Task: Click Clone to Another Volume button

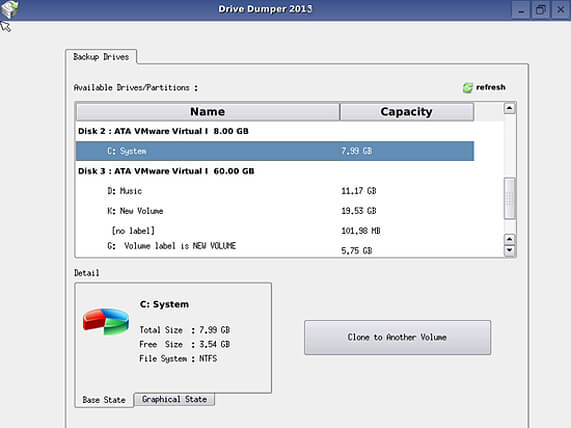Action: (397, 337)
